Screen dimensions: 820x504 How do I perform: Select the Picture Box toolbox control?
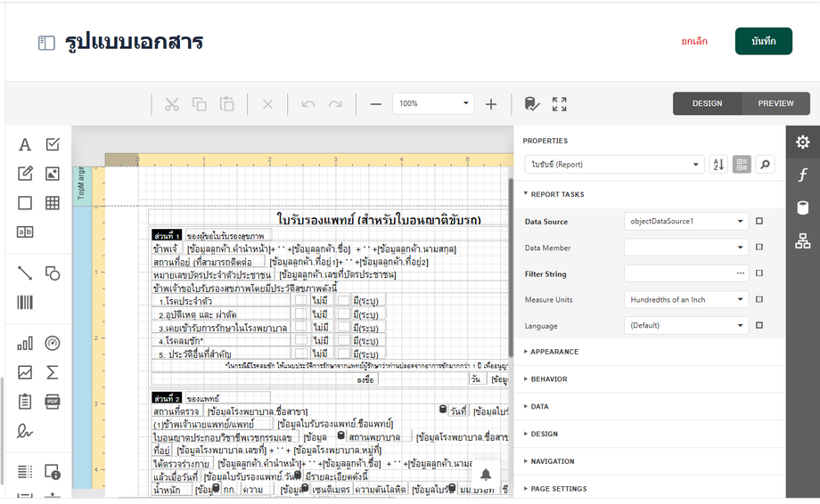tap(53, 174)
